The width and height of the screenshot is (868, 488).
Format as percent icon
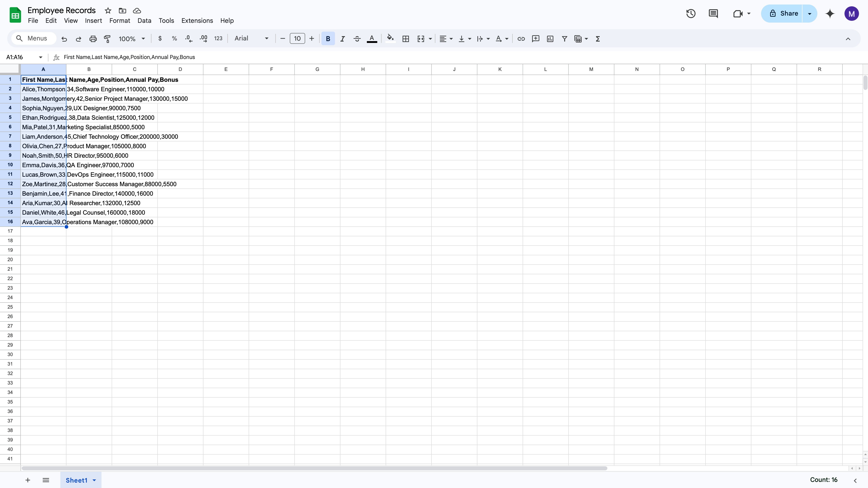174,39
